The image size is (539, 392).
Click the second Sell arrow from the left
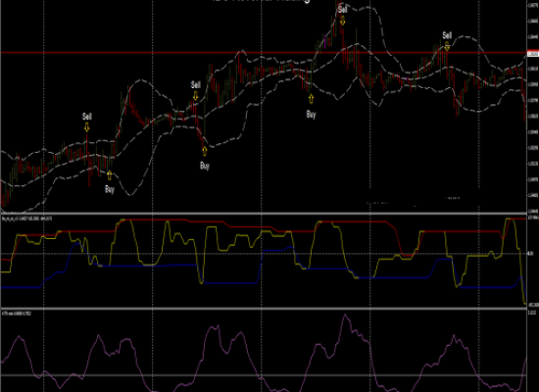(x=195, y=96)
